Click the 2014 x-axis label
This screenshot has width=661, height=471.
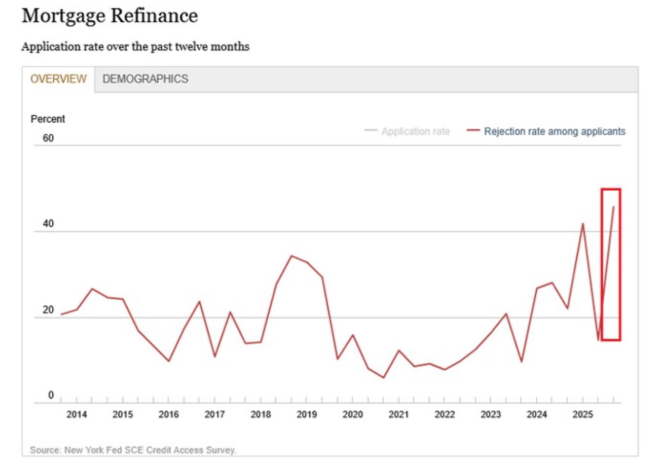click(x=76, y=414)
